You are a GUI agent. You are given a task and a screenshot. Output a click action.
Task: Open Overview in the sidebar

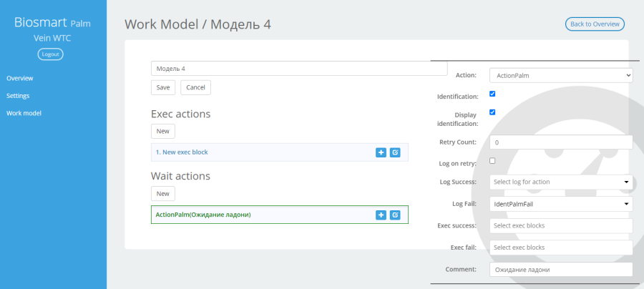click(x=20, y=79)
